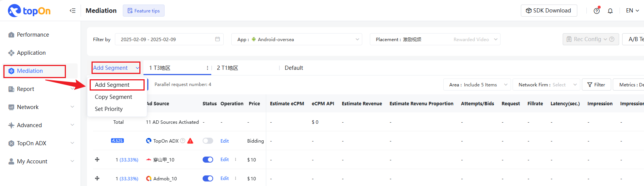Switch to the 2 T1地区 segment tab

pyautogui.click(x=227, y=68)
